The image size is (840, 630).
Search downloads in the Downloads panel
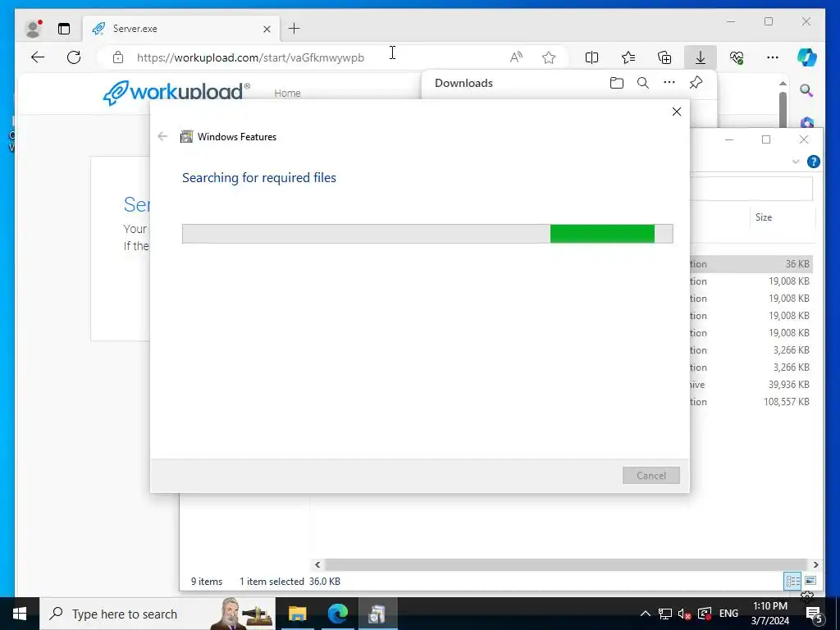tap(643, 83)
